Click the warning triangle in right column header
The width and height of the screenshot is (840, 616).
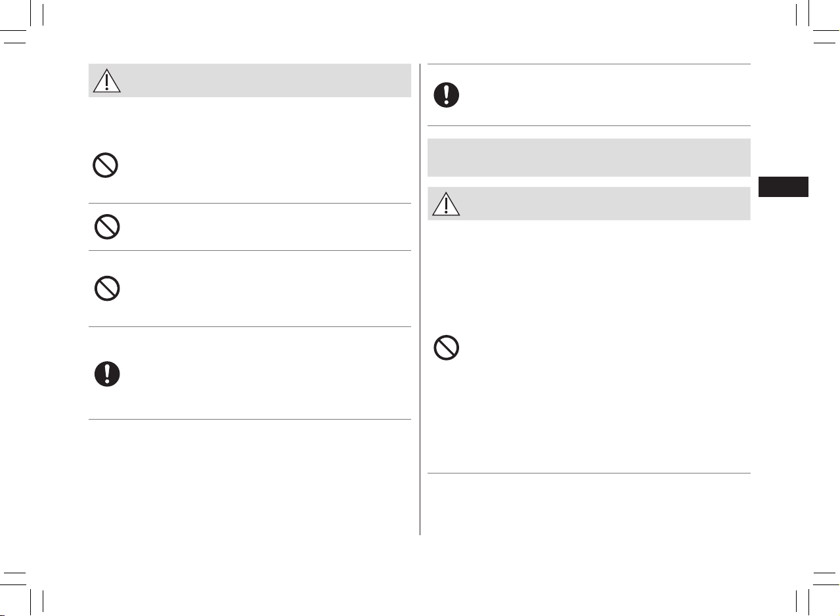pos(447,204)
